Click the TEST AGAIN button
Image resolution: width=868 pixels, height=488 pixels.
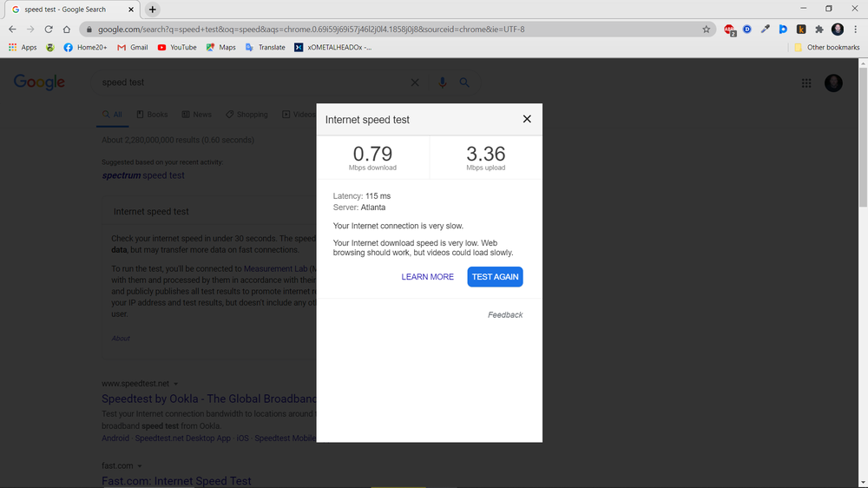click(495, 277)
